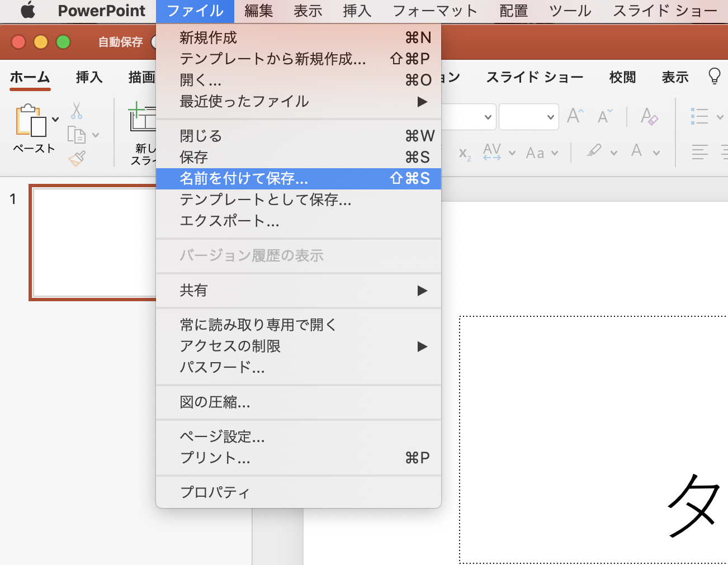The width and height of the screenshot is (728, 565).
Task: Select slide 1 thumbnail
Action: click(93, 243)
